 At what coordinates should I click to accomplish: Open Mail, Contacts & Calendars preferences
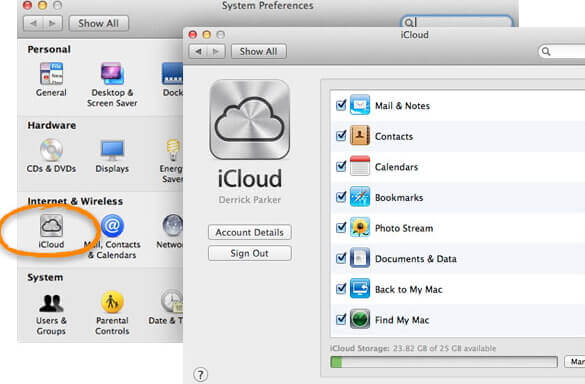[112, 225]
